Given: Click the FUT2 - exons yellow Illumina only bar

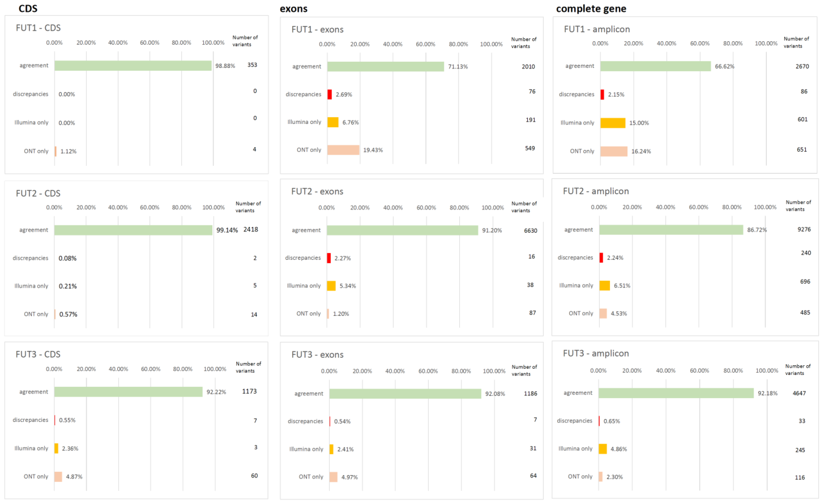Looking at the screenshot, I should point(331,286).
